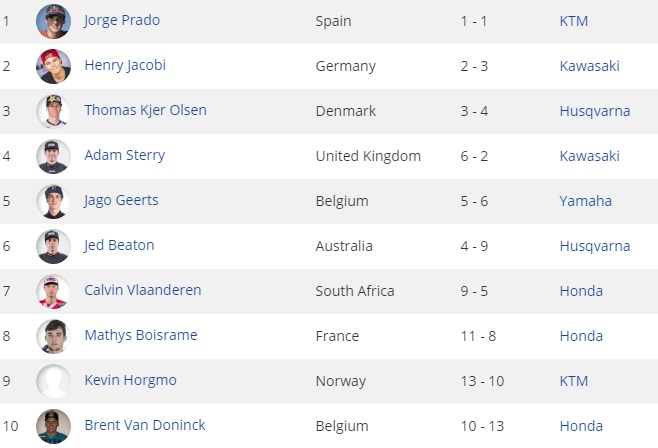Open Thomas Kjer Olsen's profile
Viewport: 658px width, 448px height.
[145, 110]
